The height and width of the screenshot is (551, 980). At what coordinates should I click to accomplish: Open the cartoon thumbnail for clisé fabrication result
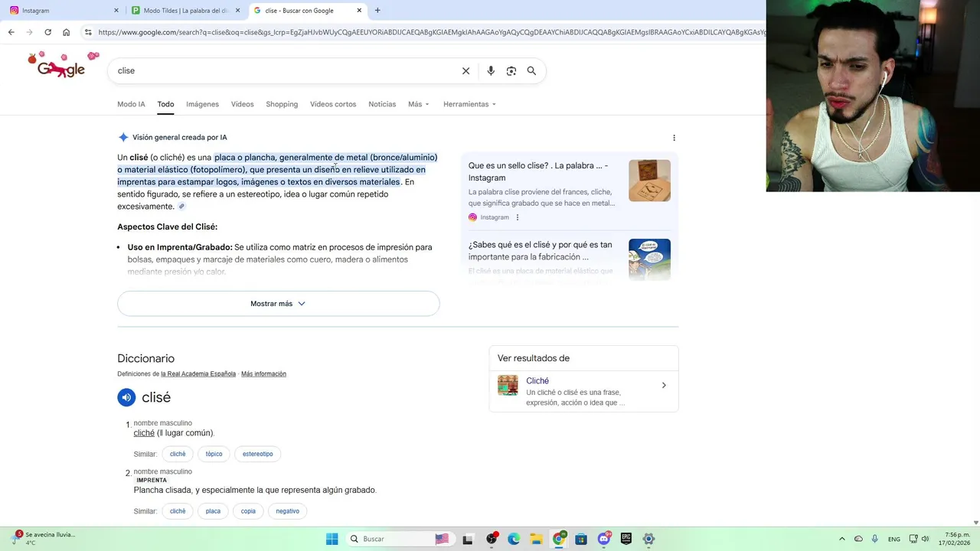click(649, 259)
